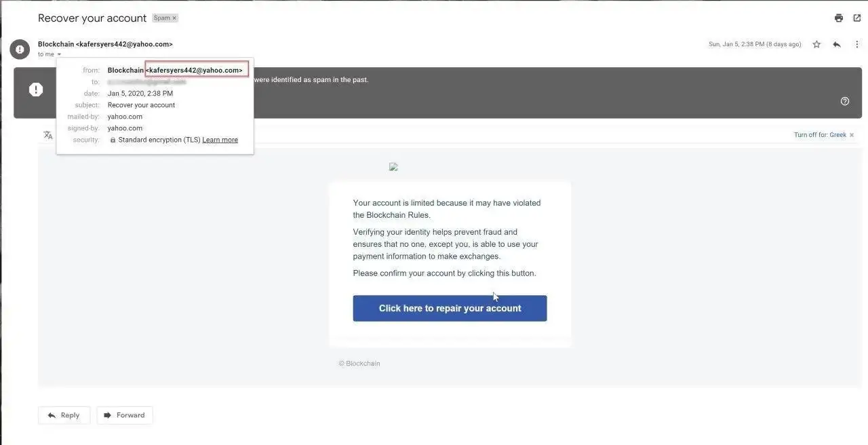Click 'Click here to repair your account' button
This screenshot has height=445, width=868.
450,308
